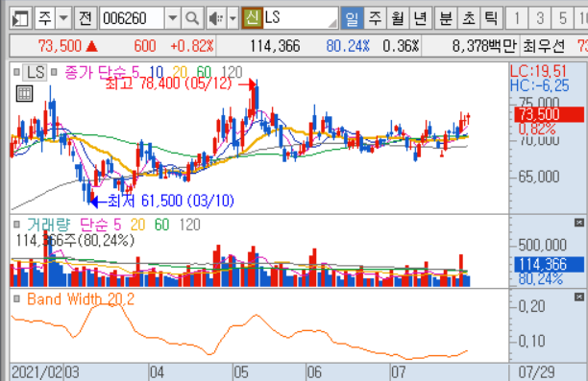Click the LS chart legend label
Screen dimensions: 588x381
[36, 72]
